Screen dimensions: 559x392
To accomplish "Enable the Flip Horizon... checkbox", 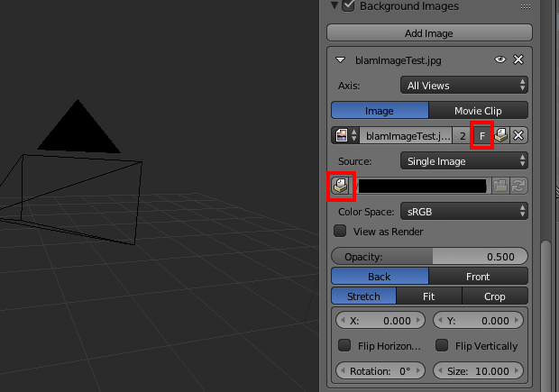I will click(344, 345).
